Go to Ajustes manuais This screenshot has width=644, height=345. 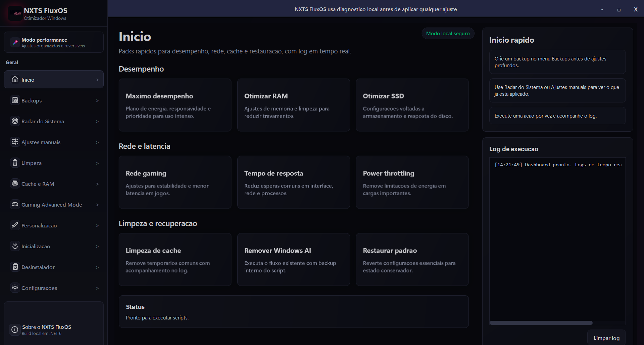click(x=54, y=142)
